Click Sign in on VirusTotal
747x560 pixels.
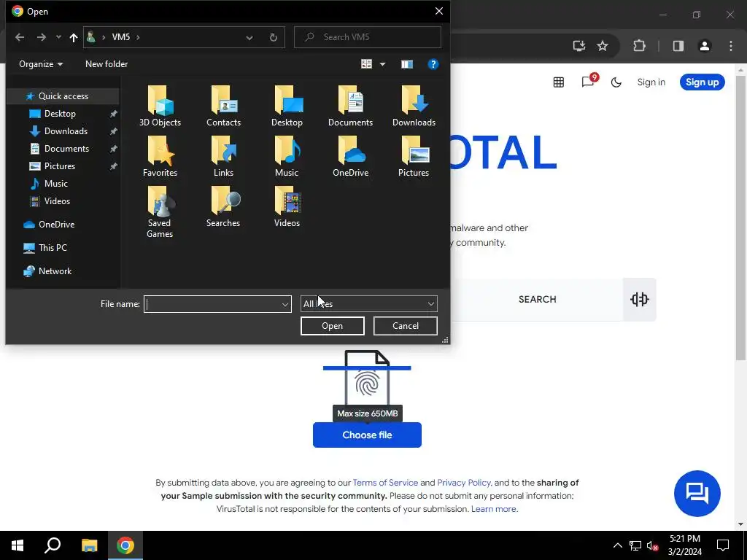coord(651,82)
